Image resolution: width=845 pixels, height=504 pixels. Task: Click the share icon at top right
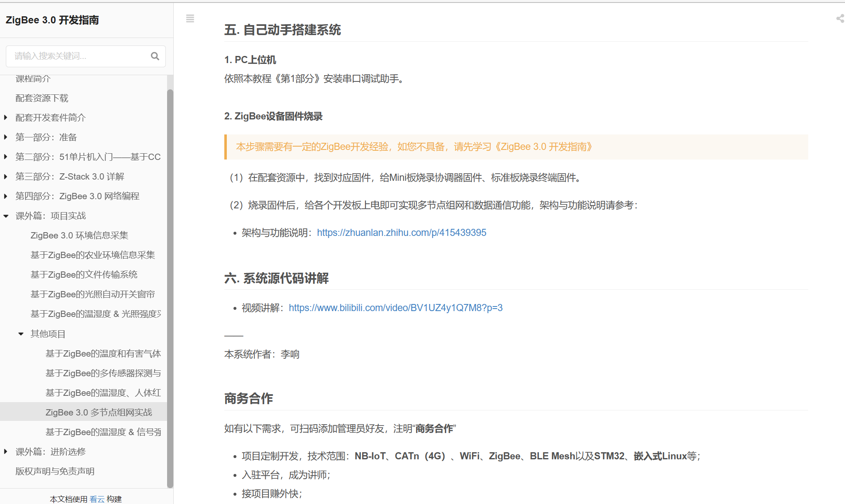(840, 18)
